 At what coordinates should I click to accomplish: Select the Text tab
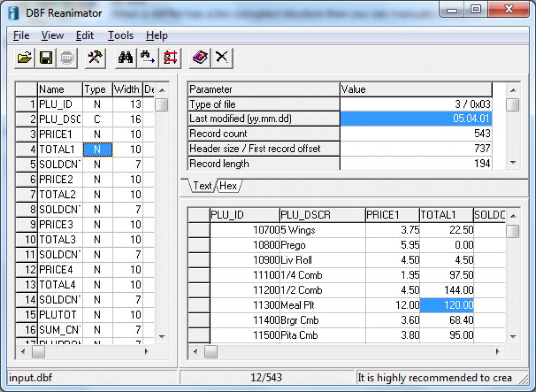[x=202, y=186]
